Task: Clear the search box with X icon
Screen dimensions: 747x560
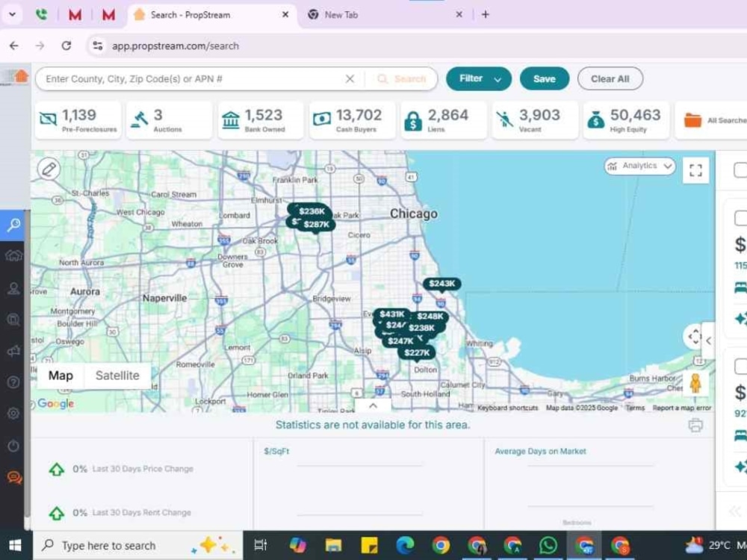Action: pos(350,78)
